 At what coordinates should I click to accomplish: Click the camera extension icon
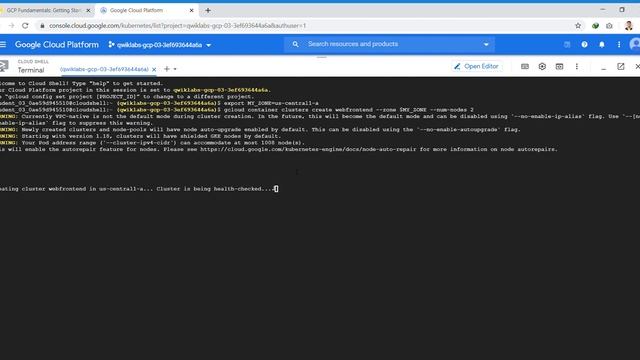tap(609, 26)
